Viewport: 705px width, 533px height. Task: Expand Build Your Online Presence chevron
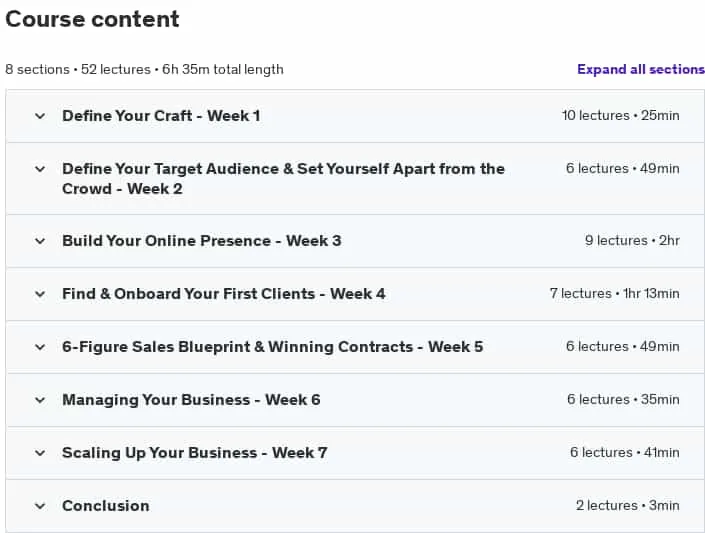(x=40, y=241)
